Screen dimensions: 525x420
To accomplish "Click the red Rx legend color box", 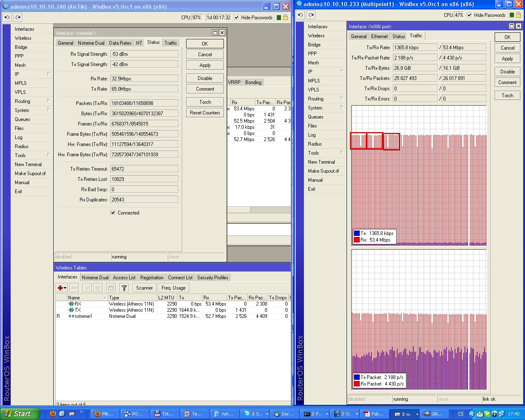I will pos(356,240).
